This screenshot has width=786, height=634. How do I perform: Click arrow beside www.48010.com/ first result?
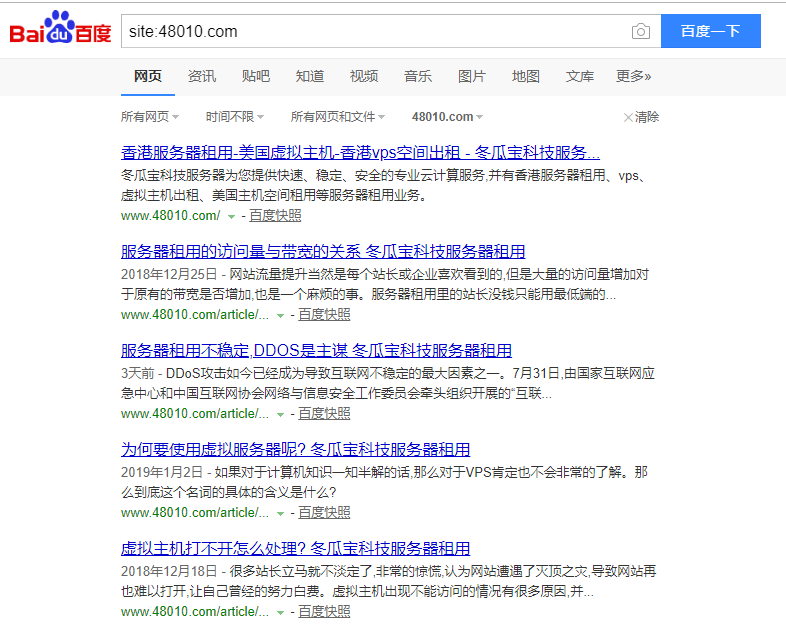click(231, 216)
